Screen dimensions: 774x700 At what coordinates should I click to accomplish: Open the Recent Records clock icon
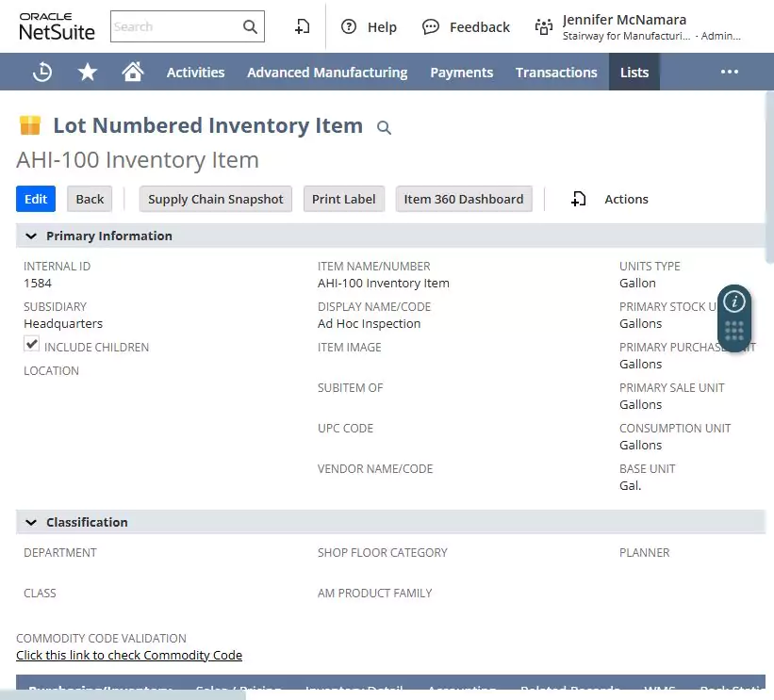tap(42, 73)
